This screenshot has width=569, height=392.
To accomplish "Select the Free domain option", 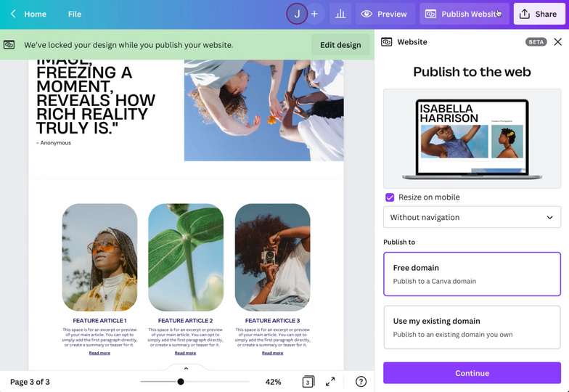I will (472, 274).
